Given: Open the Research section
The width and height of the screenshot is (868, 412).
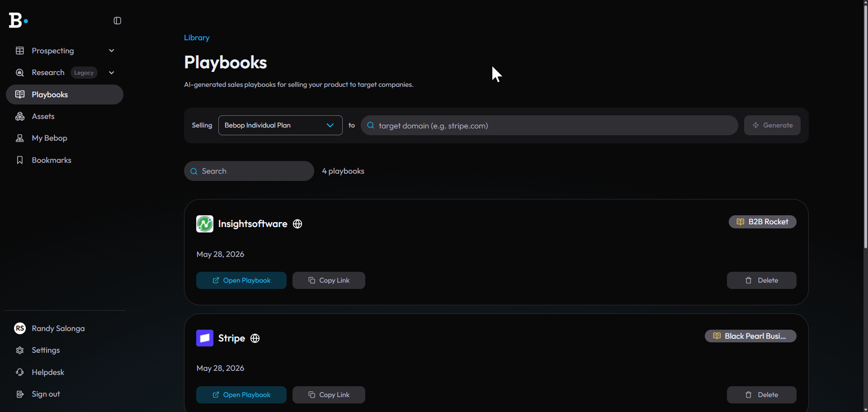Looking at the screenshot, I should 65,72.
